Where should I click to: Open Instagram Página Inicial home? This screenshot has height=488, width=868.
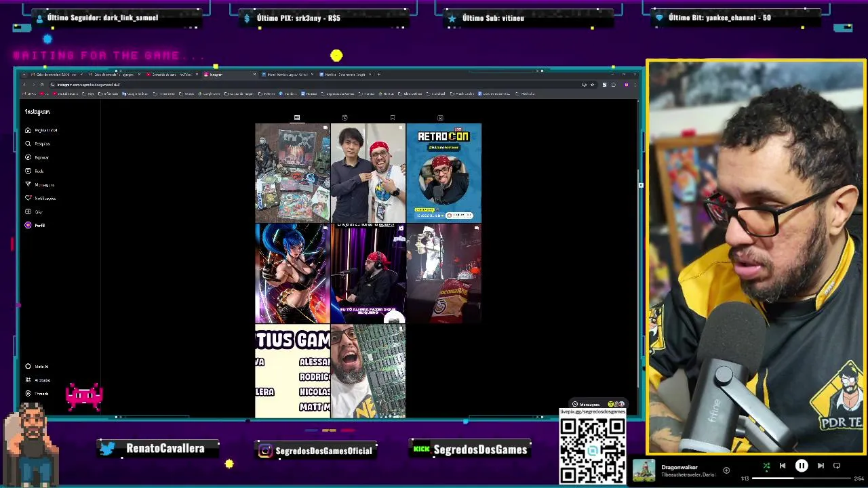[41, 130]
